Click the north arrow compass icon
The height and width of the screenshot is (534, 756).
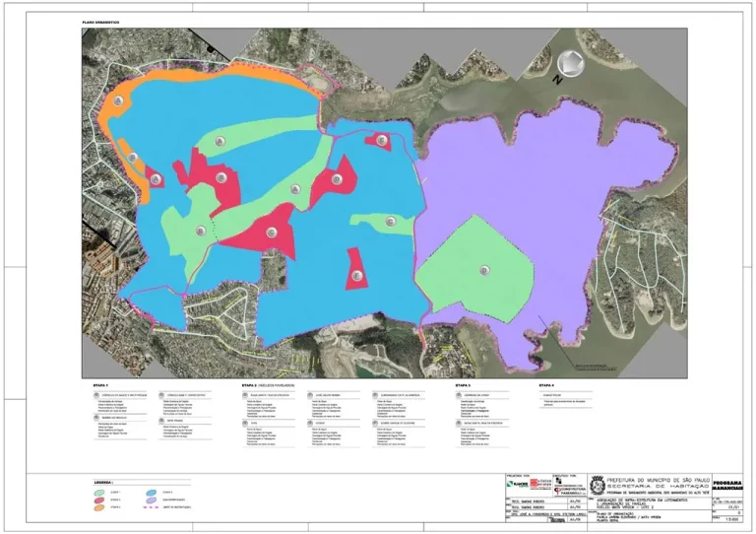[x=570, y=65]
